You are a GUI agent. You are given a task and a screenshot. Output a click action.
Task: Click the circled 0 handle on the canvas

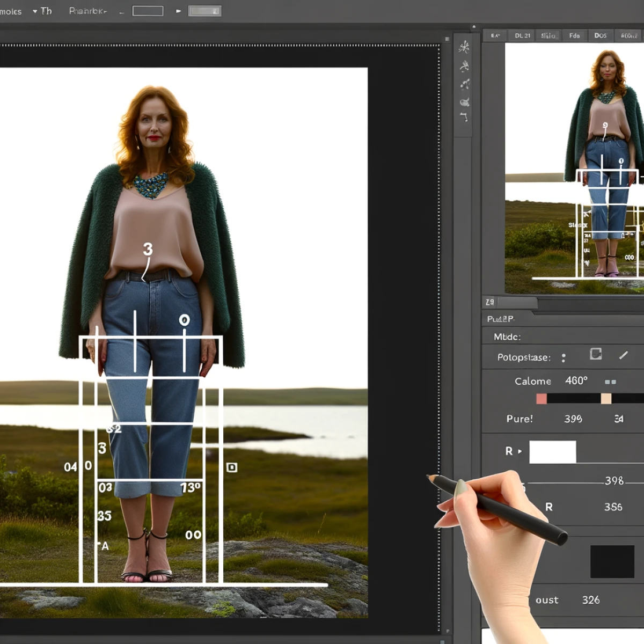pos(184,320)
